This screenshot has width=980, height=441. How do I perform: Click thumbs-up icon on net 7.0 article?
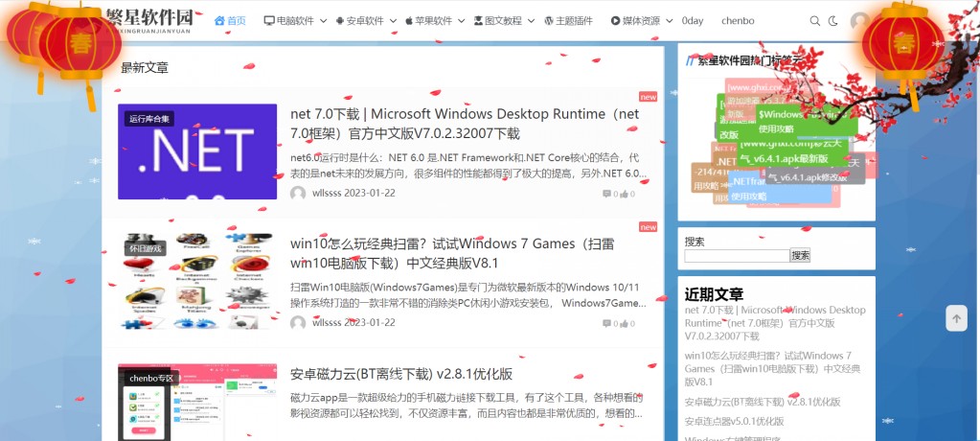click(624, 194)
